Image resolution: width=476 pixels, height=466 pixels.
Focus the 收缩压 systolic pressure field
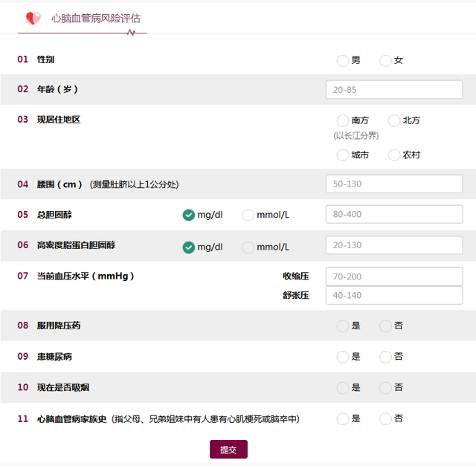(x=394, y=276)
